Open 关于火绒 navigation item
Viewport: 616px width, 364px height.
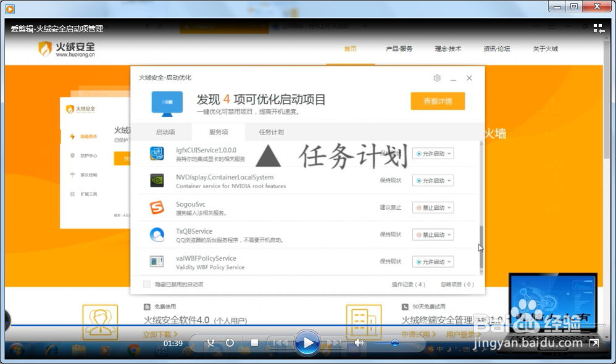pos(545,49)
